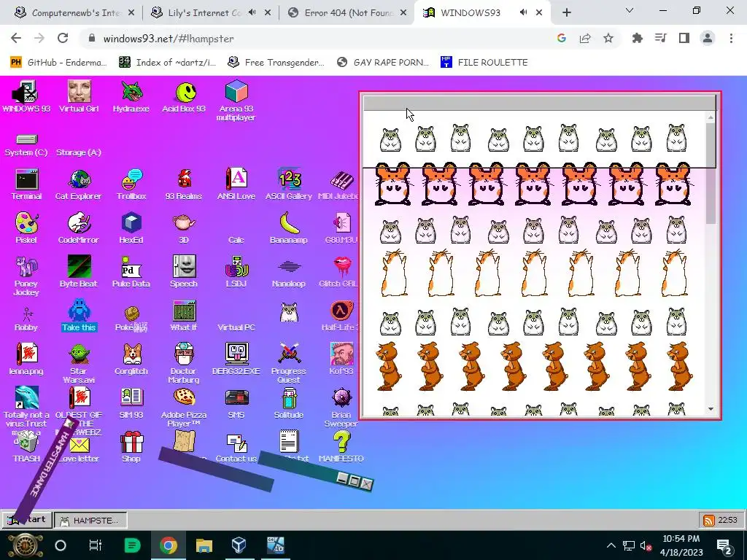Open Arena 93 multiplayer icon

[236, 101]
